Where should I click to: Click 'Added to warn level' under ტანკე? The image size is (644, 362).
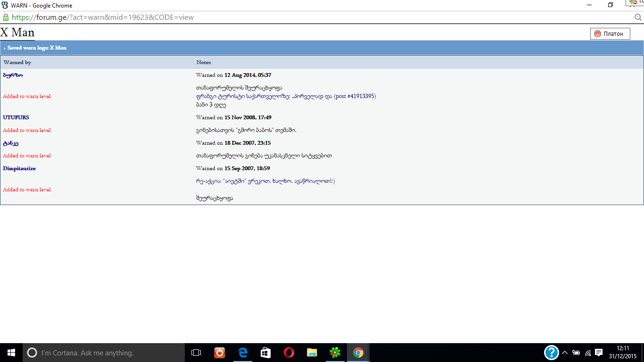coord(27,156)
